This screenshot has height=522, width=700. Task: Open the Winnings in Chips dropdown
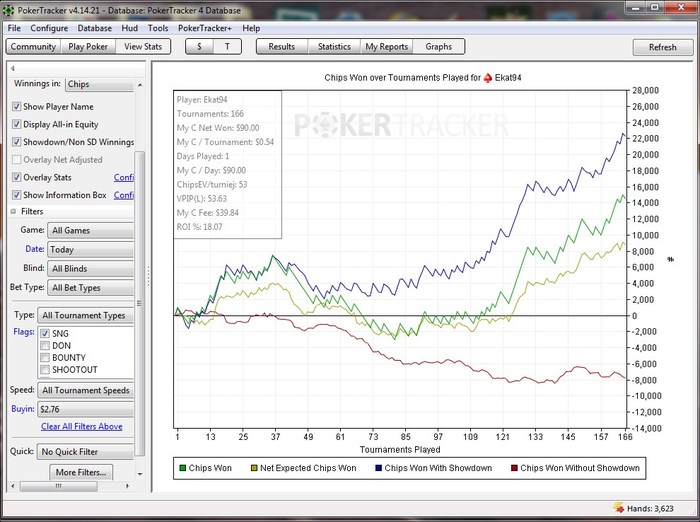point(100,84)
